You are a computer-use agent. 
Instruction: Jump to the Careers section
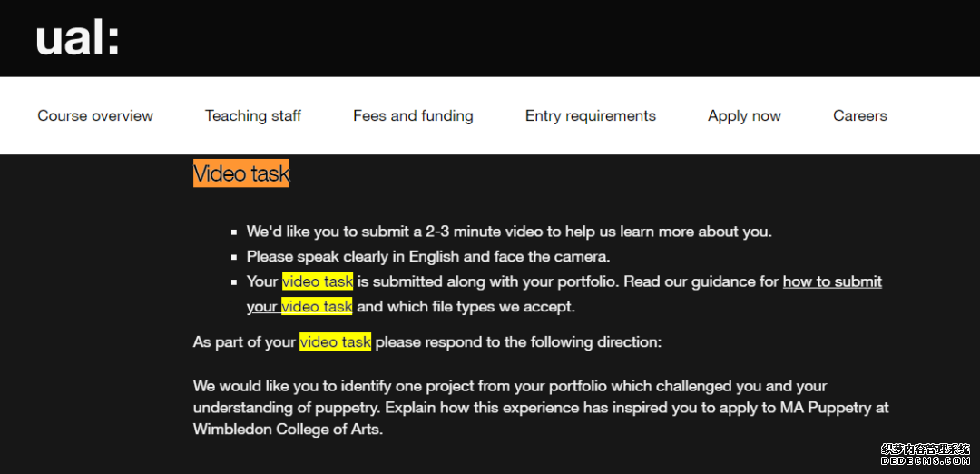click(860, 115)
